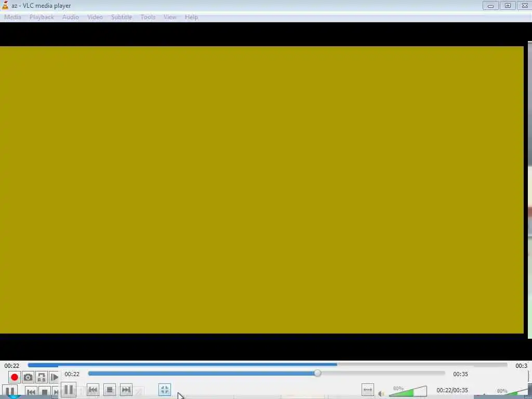Click the 00:22/00:35 time display
The height and width of the screenshot is (399, 532).
[452, 390]
